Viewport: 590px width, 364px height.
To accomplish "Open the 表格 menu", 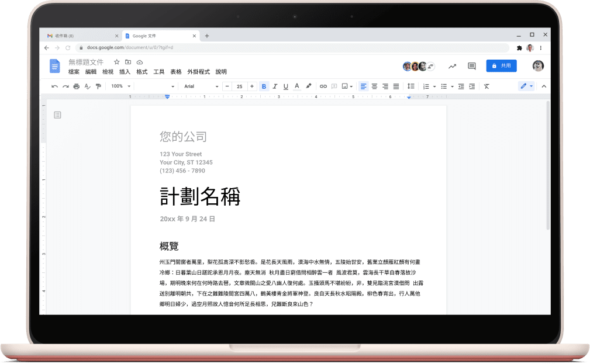I will pyautogui.click(x=176, y=72).
